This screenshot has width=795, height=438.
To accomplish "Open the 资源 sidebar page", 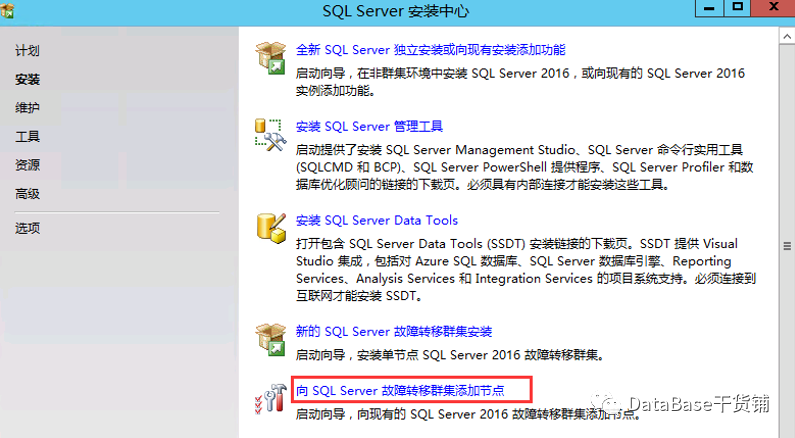I will [27, 165].
